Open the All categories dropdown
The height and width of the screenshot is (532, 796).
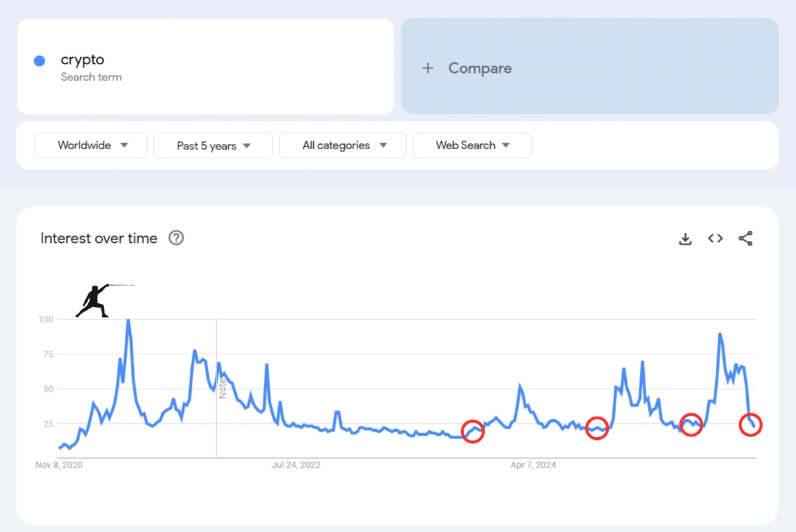pos(343,145)
